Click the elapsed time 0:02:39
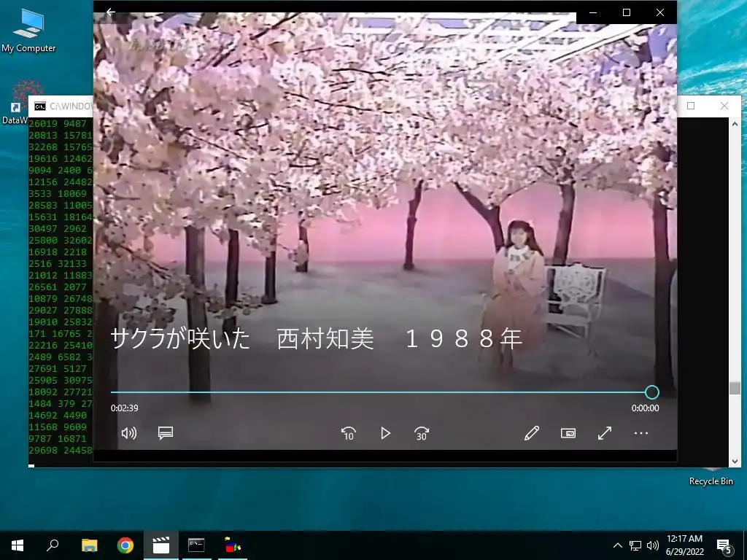Image resolution: width=747 pixels, height=560 pixels. (x=124, y=408)
